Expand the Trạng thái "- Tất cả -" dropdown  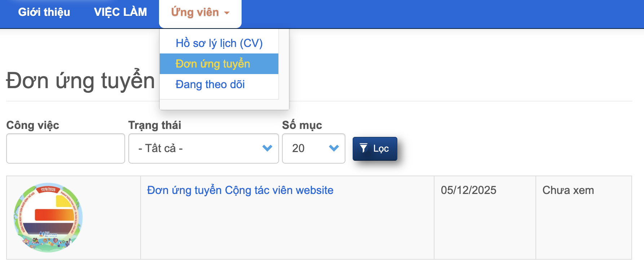point(203,148)
